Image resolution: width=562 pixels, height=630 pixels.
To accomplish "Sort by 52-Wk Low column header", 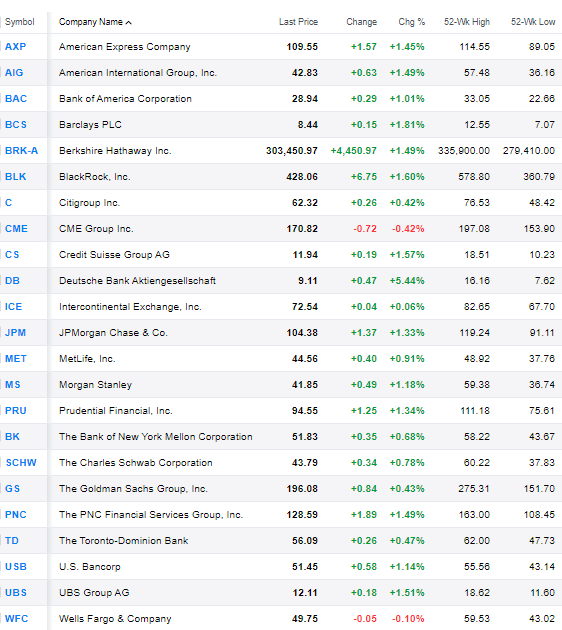I will (533, 22).
